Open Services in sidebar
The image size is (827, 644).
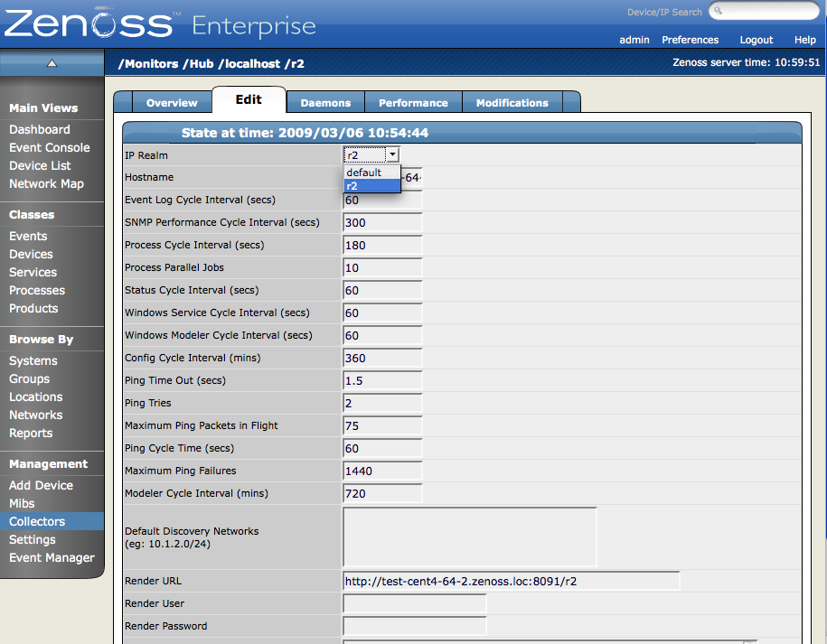(33, 273)
